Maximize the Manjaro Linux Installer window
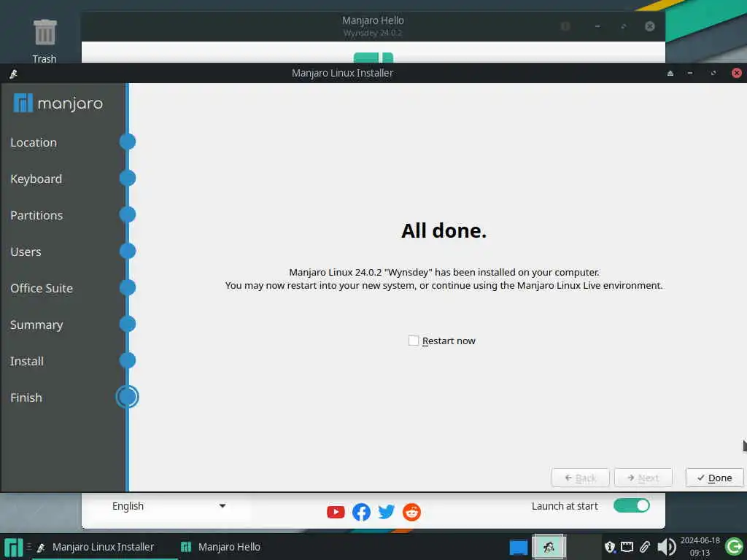Image resolution: width=747 pixels, height=560 pixels. (713, 74)
